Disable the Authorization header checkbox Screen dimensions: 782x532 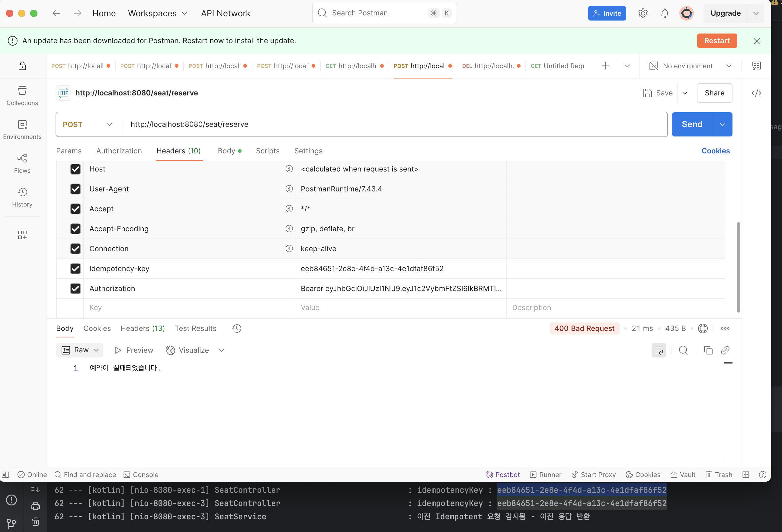(75, 288)
